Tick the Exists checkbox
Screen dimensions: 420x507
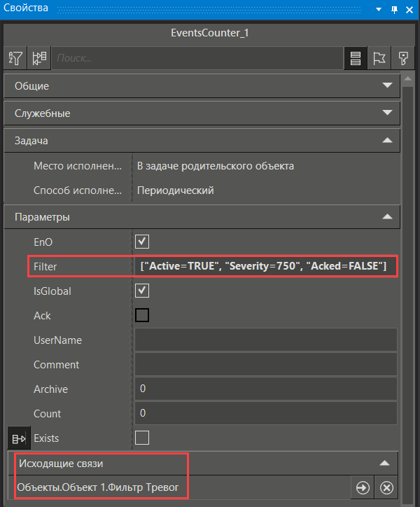click(142, 438)
